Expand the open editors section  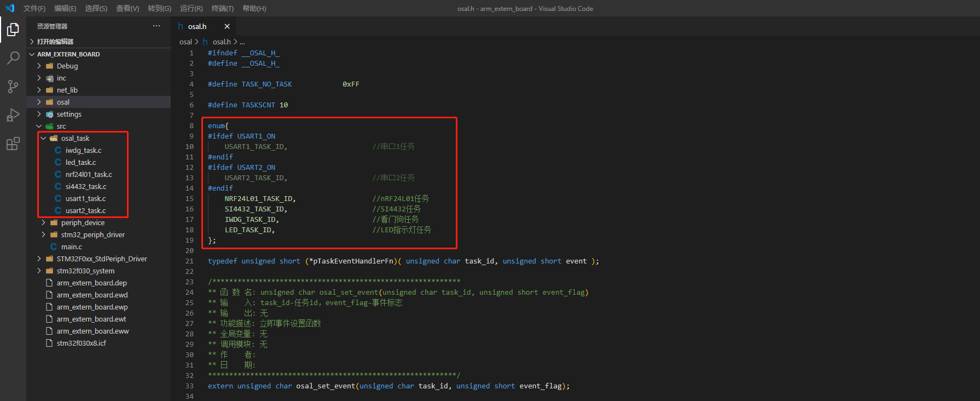pyautogui.click(x=55, y=42)
